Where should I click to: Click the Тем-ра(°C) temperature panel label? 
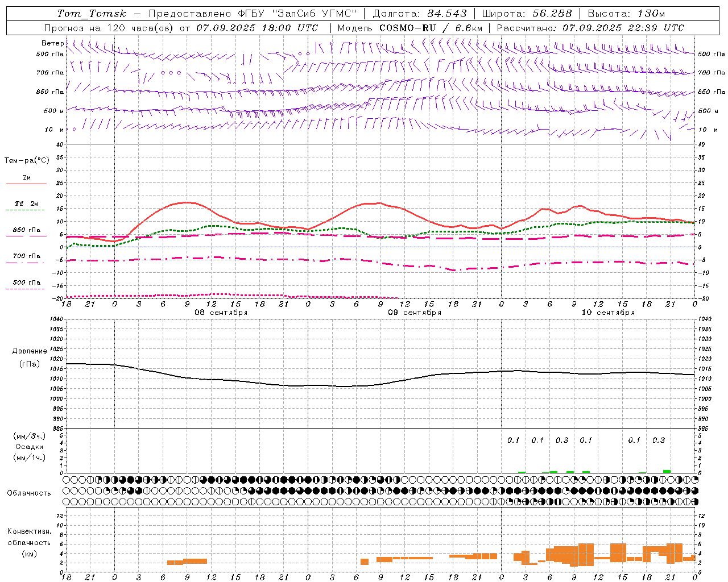coord(27,161)
